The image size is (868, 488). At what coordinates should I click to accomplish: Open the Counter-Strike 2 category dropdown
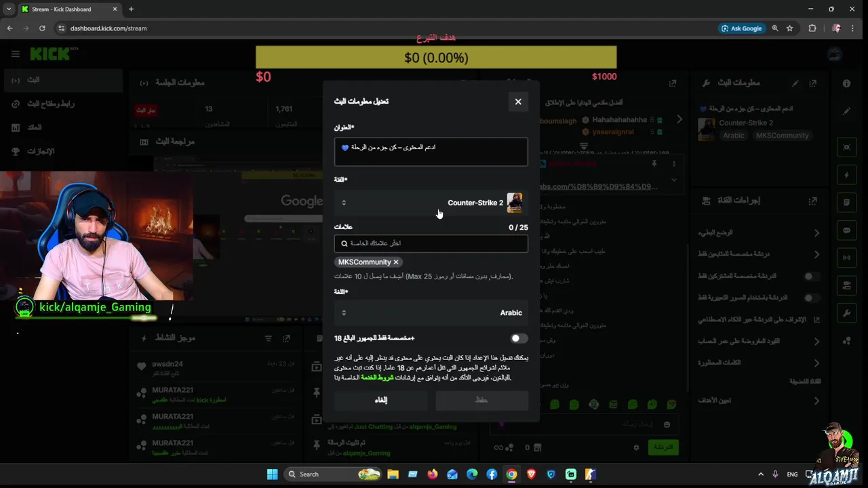click(x=431, y=203)
